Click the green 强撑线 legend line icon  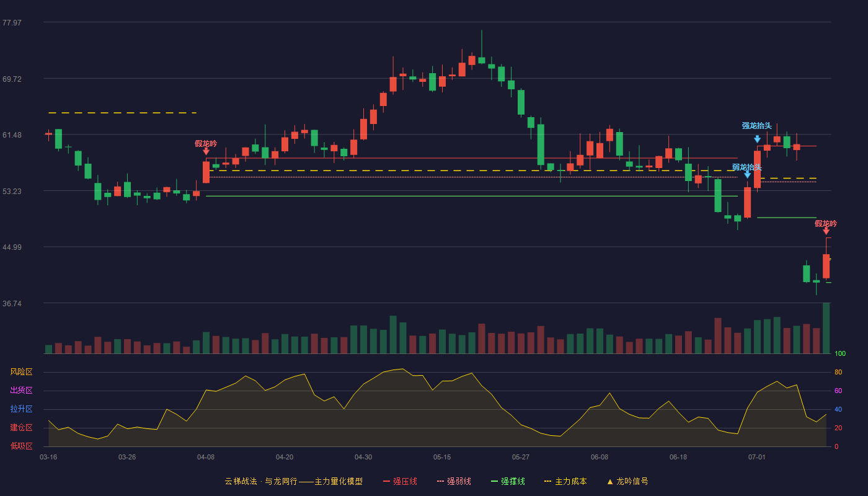click(x=494, y=481)
